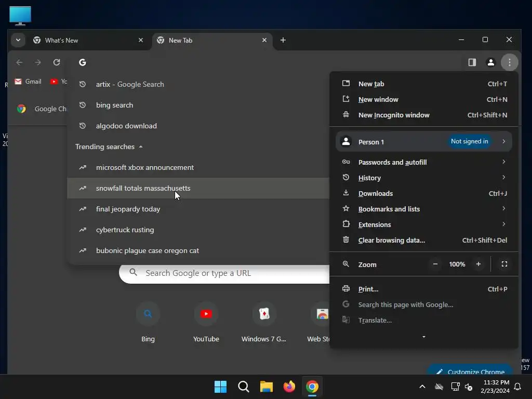532x399 pixels.
Task: Choose New tab from Chrome menu
Action: [424, 84]
